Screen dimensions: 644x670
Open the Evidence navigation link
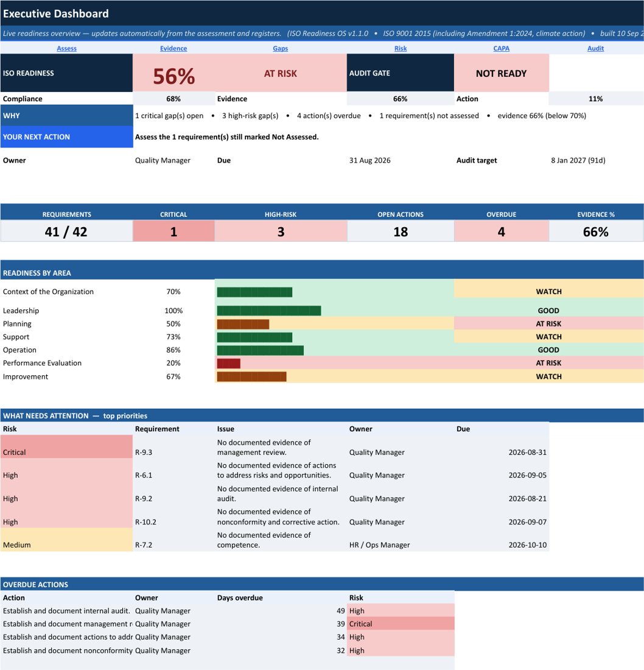click(173, 48)
